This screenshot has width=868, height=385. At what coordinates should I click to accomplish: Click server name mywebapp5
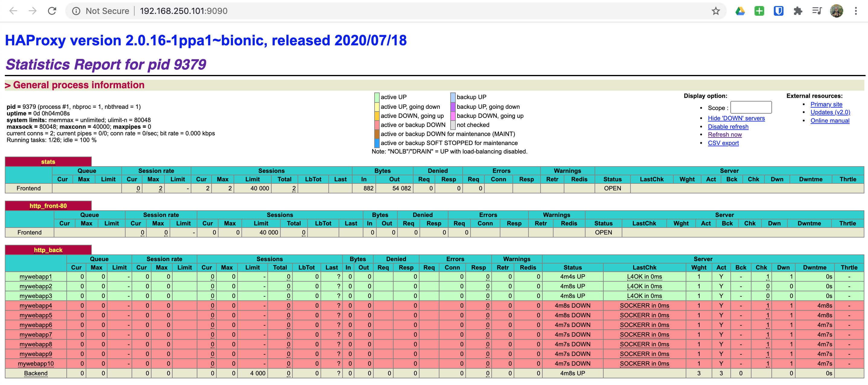36,315
